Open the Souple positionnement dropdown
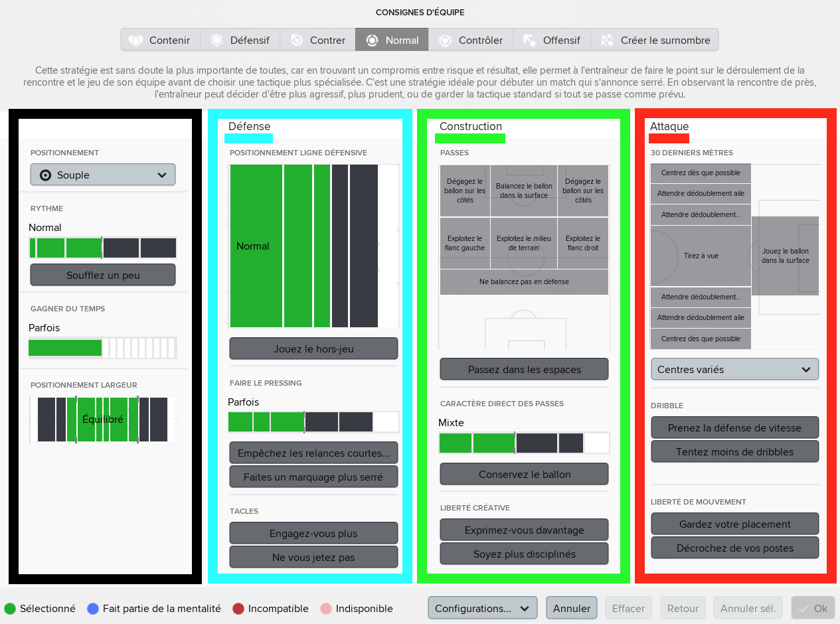The image size is (840, 624). tap(103, 175)
